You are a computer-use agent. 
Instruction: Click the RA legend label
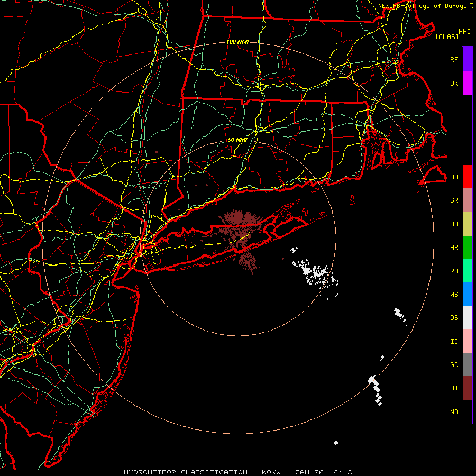pyautogui.click(x=454, y=271)
